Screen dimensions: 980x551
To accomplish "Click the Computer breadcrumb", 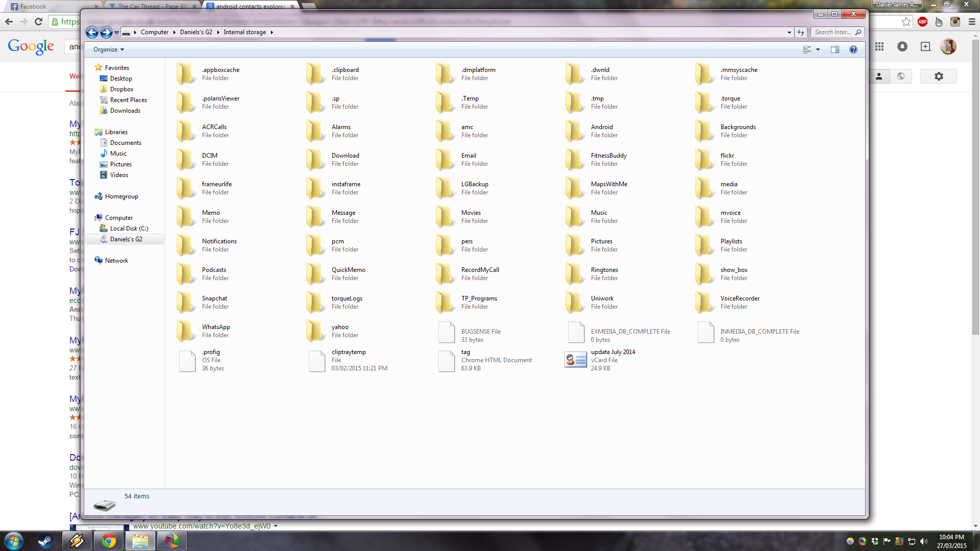I will [x=155, y=32].
